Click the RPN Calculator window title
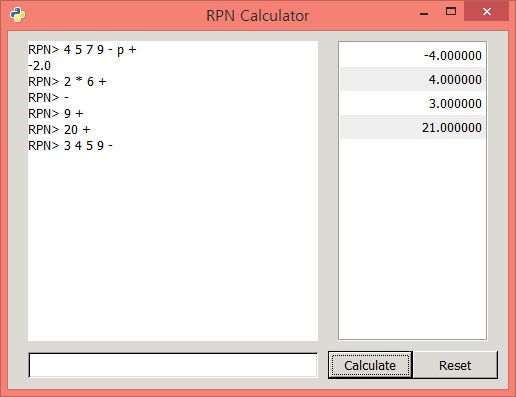The image size is (516, 397). 258,16
